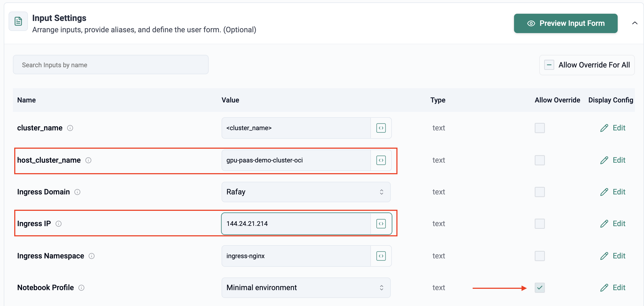Click info icon beside host_cluster_name
The width and height of the screenshot is (644, 306).
pos(88,160)
